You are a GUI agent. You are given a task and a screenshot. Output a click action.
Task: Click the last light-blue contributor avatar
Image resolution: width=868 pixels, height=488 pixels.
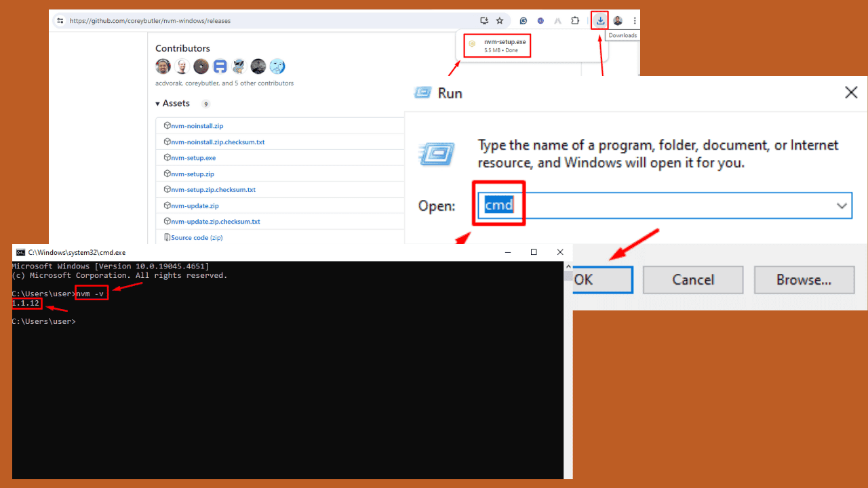tap(277, 66)
